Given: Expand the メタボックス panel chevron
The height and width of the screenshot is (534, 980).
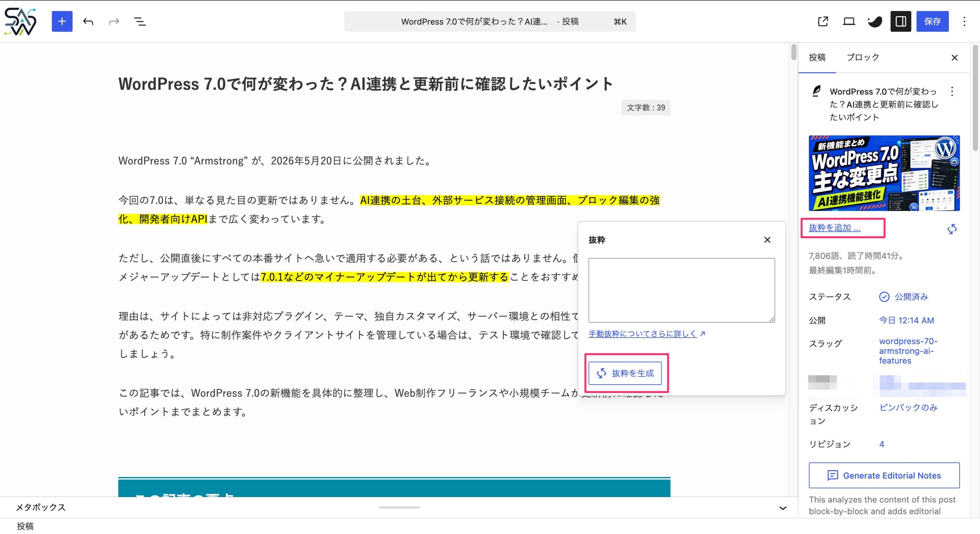Looking at the screenshot, I should [783, 508].
